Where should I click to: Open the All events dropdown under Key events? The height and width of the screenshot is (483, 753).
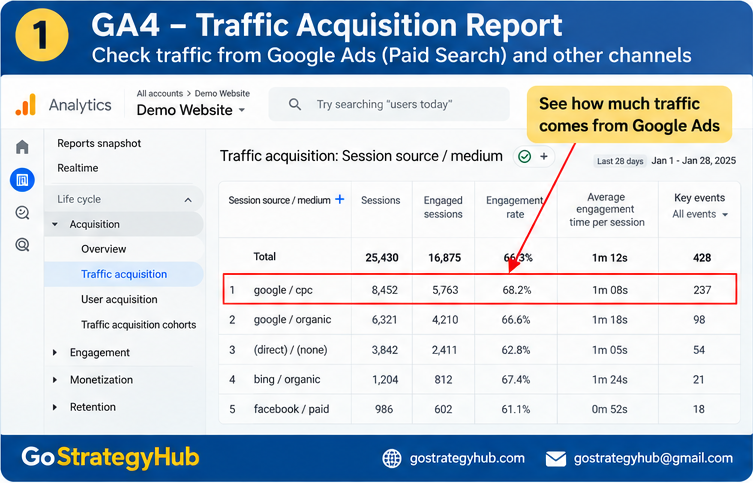(700, 214)
